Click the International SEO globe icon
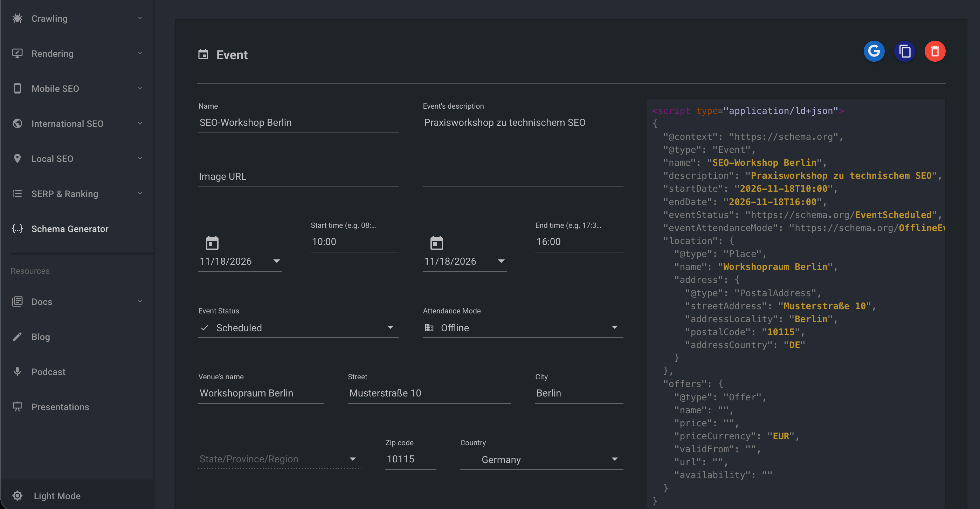 click(17, 123)
